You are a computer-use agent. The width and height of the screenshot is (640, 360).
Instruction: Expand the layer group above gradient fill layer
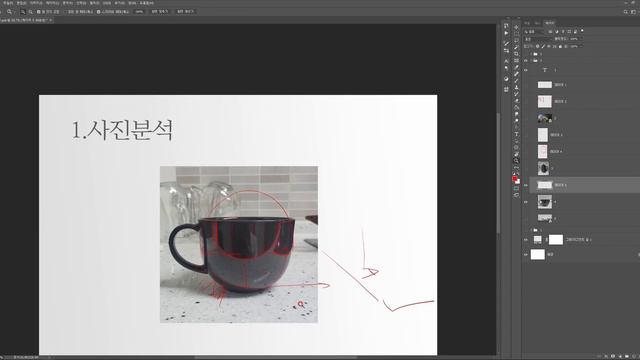pos(531,230)
